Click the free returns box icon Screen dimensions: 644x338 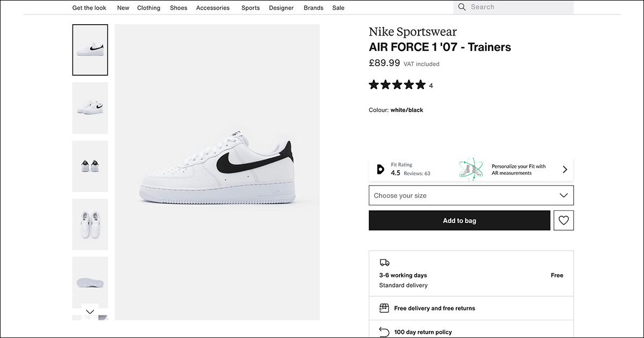pos(384,308)
